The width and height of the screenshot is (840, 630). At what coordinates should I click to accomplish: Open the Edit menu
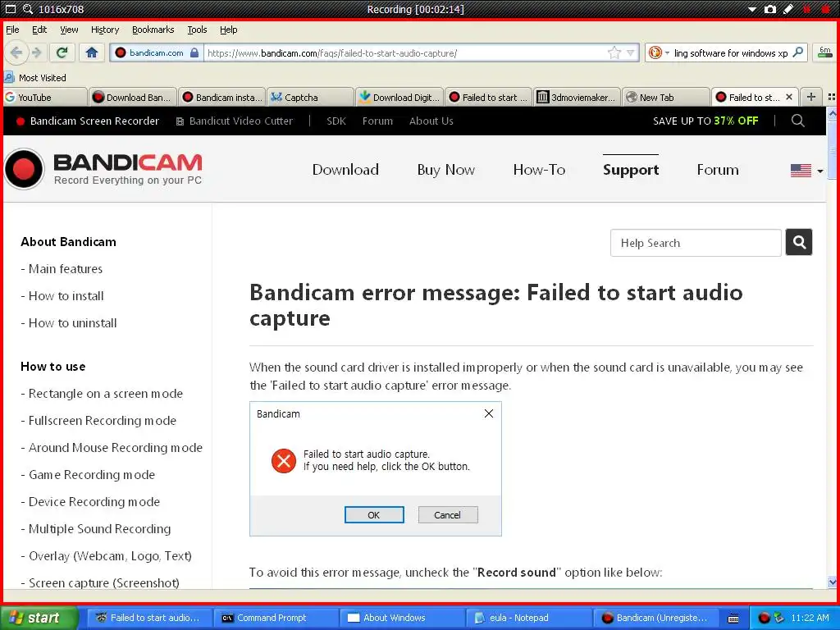[x=39, y=30]
